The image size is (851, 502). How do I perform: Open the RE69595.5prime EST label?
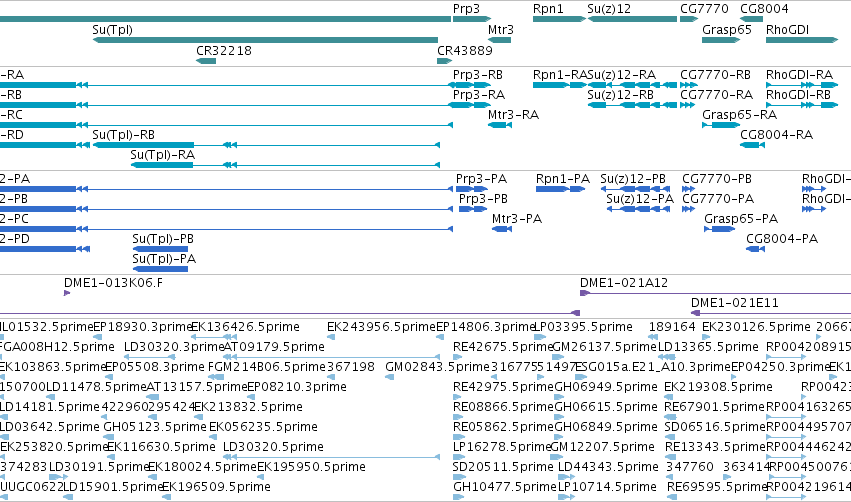coord(717,488)
